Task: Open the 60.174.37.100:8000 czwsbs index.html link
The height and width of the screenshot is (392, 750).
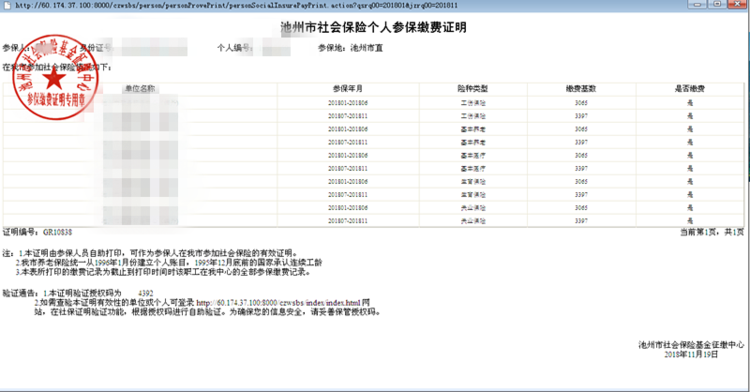Action: point(278,303)
